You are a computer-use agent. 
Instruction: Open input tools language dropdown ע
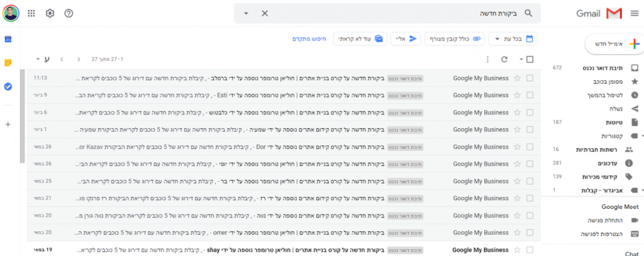[x=43, y=59]
